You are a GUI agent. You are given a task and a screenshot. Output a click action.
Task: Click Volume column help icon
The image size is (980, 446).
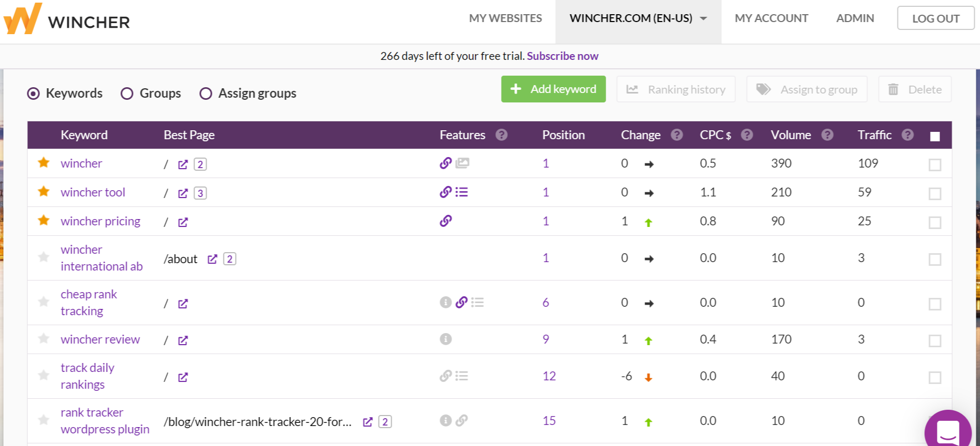pyautogui.click(x=827, y=135)
